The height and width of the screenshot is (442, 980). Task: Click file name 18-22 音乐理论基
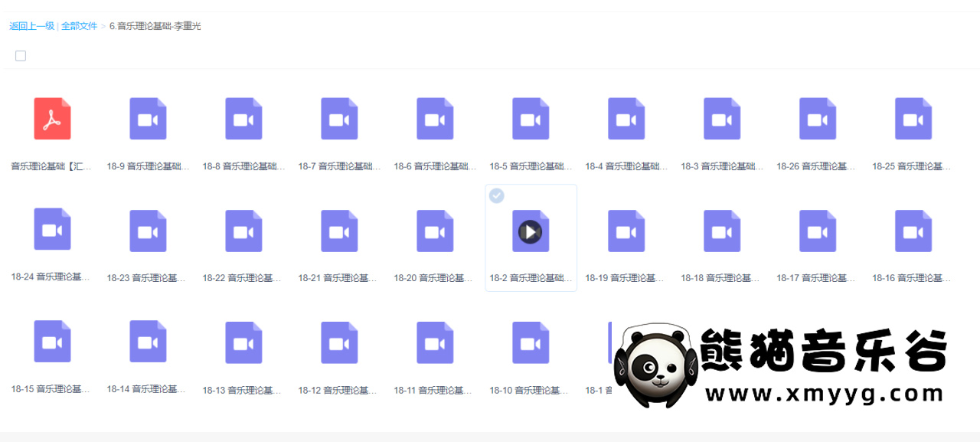243,278
